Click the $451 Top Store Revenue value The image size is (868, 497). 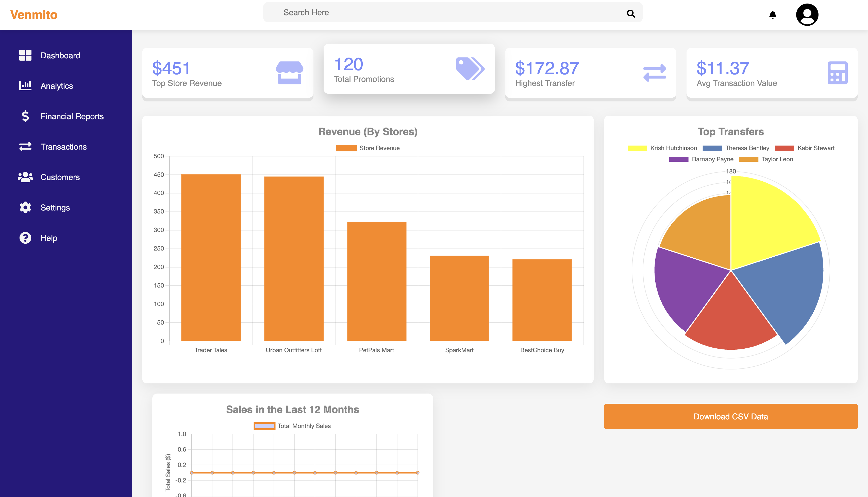(x=171, y=68)
